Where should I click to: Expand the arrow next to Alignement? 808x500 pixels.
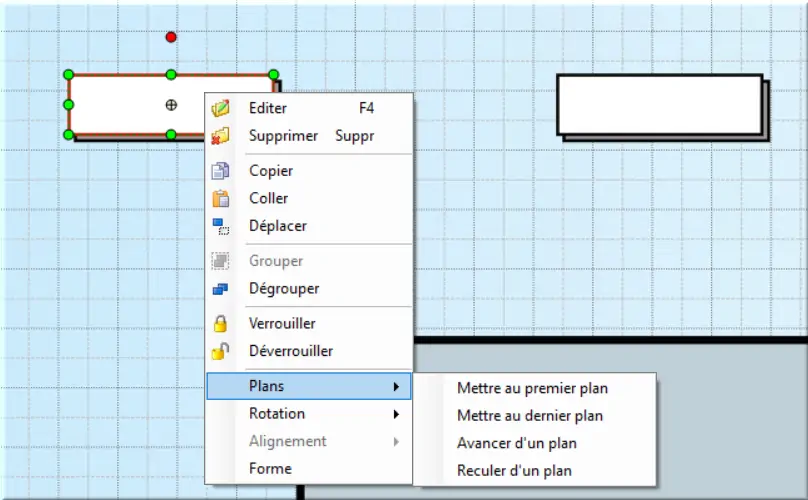(x=396, y=442)
